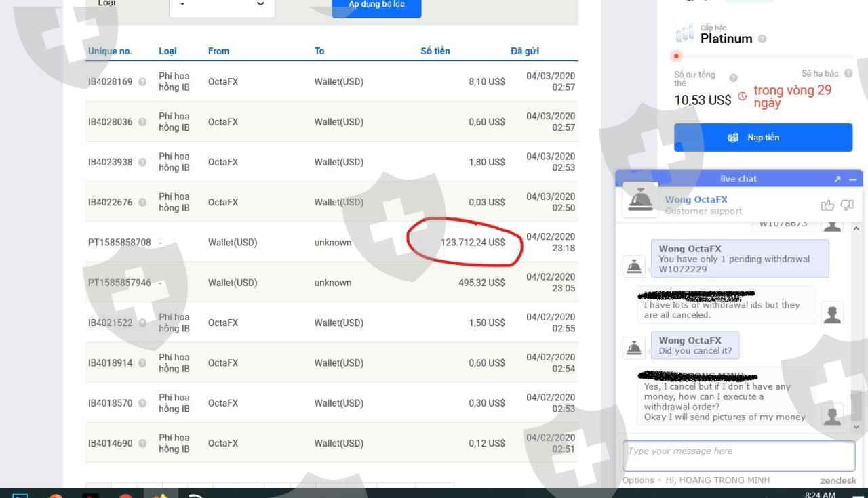Select transaction ID PT1585857946
Screen dimensions: 868x498
tap(119, 283)
